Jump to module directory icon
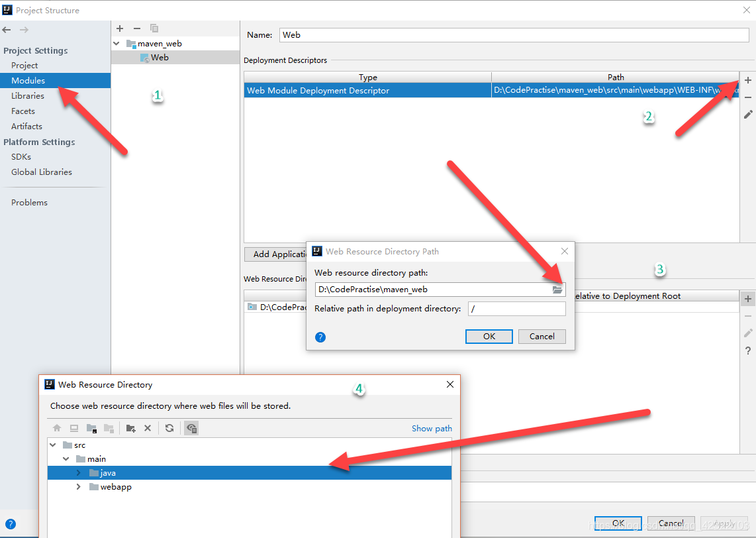This screenshot has width=756, height=538. (x=109, y=428)
